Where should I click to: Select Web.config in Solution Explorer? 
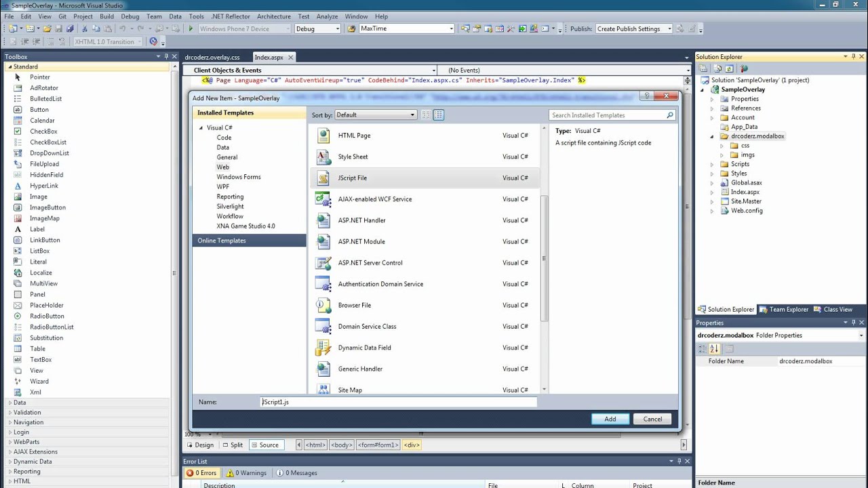[x=747, y=211]
